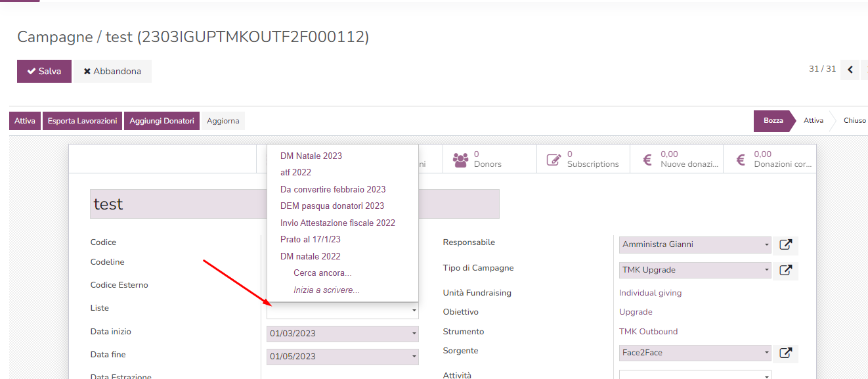Expand the Responsabile dropdown
This screenshot has height=379, width=868.
pos(767,245)
